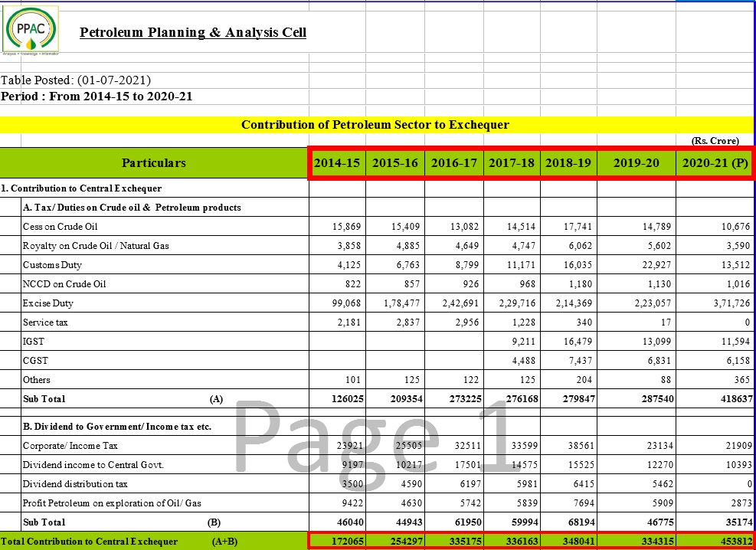Click the "Customs Duty" row label
The width and height of the screenshot is (756, 550).
click(x=52, y=265)
